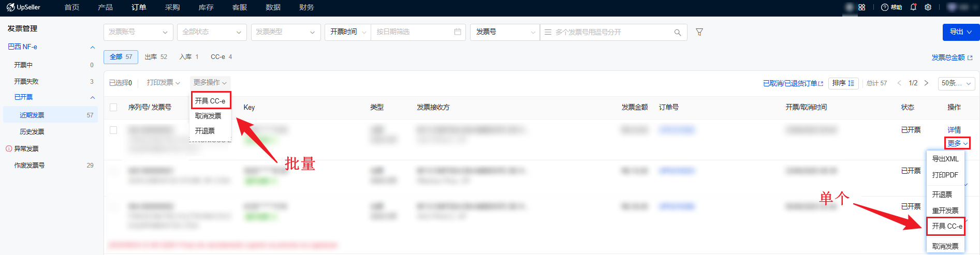The image size is (980, 255).
Task: Toggle the select-all header checkbox
Action: (x=113, y=108)
